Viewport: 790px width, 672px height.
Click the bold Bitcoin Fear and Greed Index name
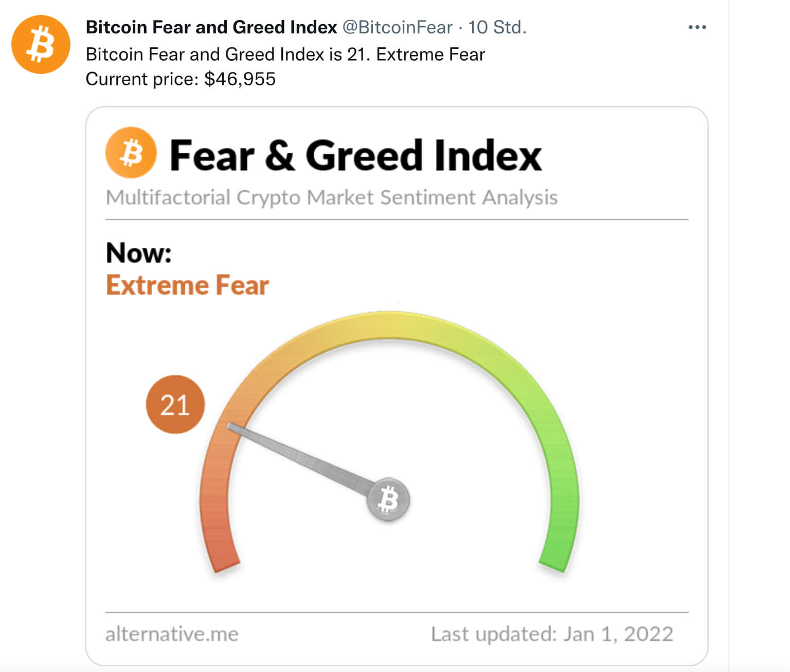(x=208, y=27)
